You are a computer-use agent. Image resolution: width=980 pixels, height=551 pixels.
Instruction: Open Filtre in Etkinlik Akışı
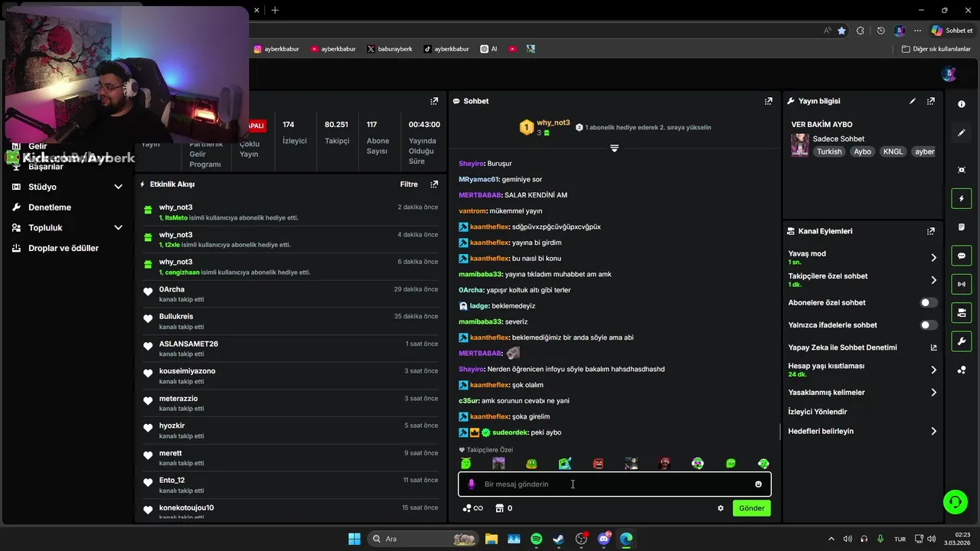409,184
